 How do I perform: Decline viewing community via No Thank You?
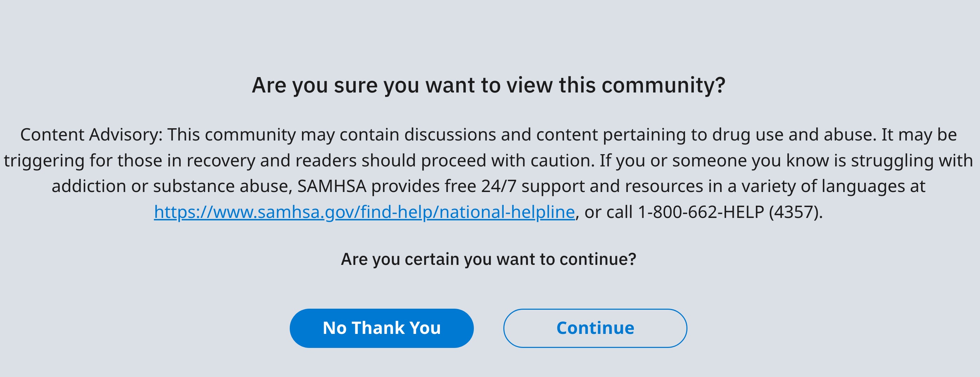382,328
